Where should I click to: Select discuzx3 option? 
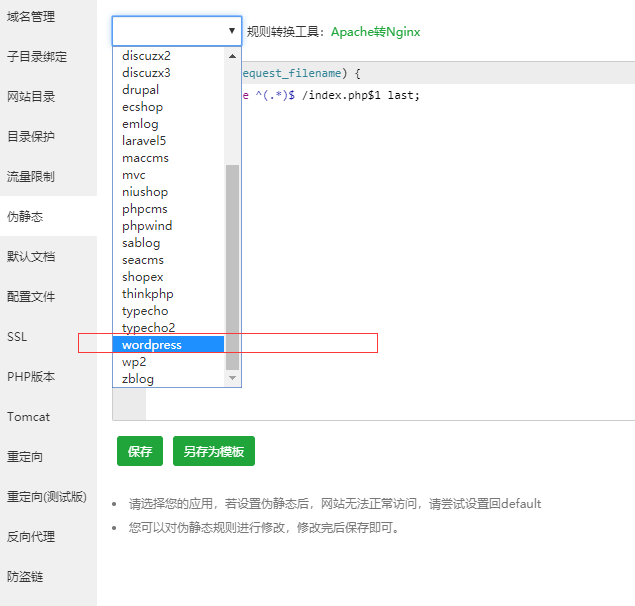146,73
